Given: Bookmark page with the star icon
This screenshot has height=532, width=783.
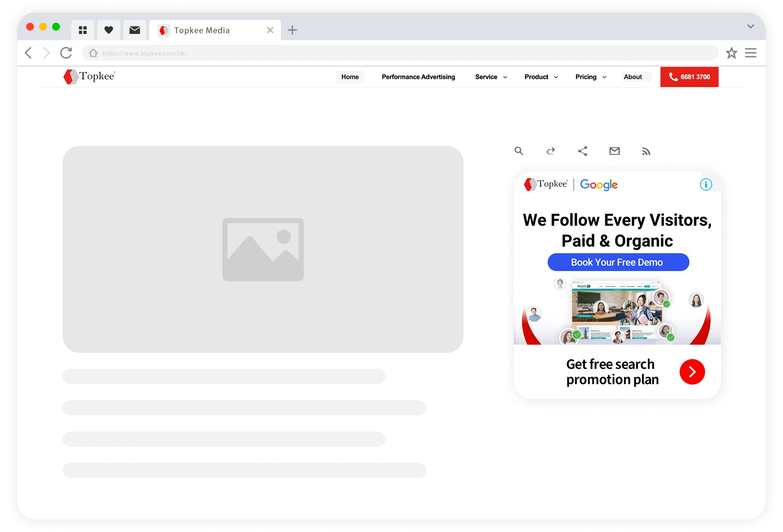Looking at the screenshot, I should [x=731, y=53].
